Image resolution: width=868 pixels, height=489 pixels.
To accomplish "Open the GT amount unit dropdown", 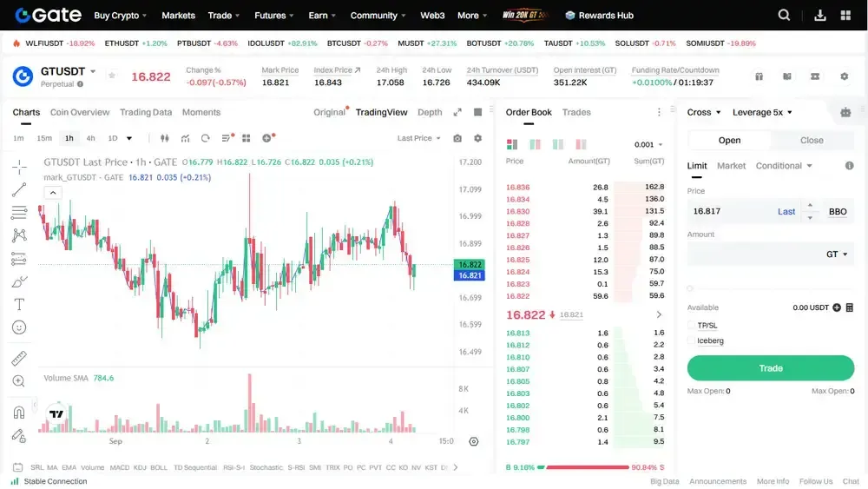I will 837,254.
